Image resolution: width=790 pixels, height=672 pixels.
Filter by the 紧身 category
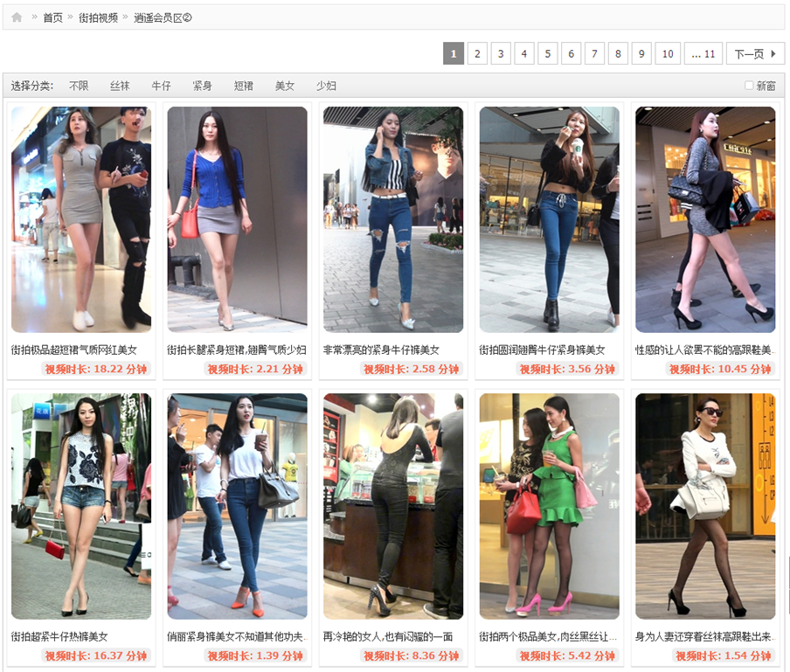point(203,86)
